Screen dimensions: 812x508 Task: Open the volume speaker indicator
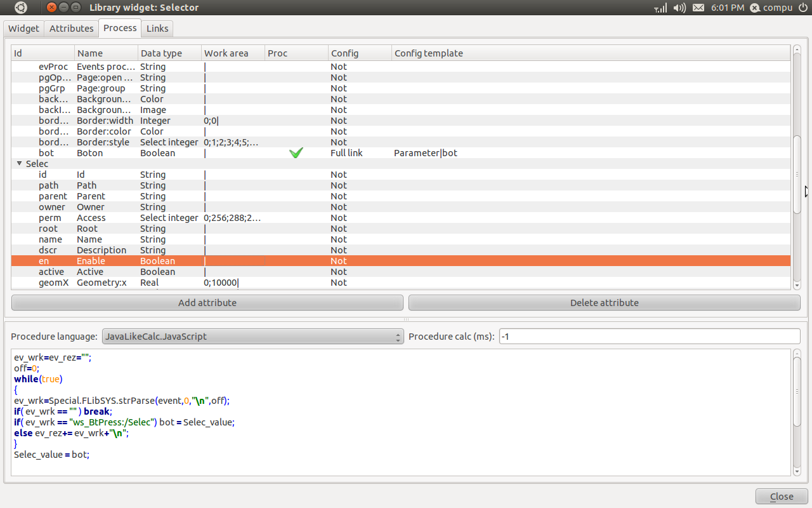click(x=679, y=8)
